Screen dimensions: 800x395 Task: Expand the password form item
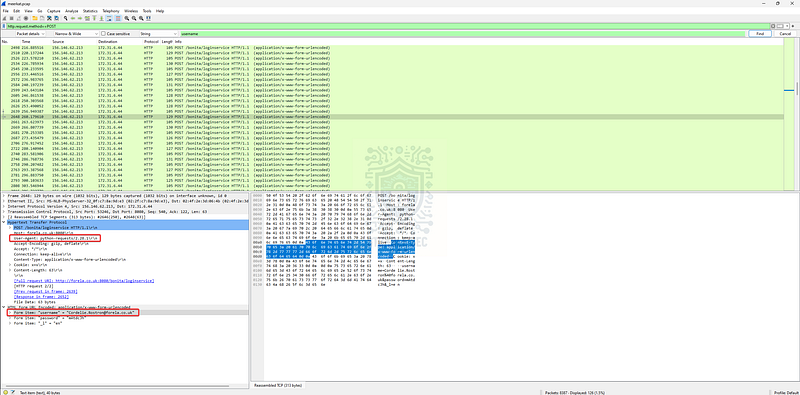10,317
